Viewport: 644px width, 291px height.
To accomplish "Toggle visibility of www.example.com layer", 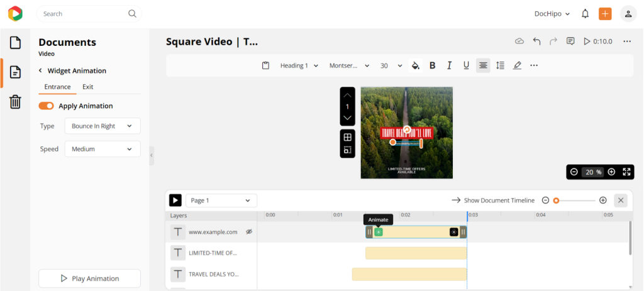I will [248, 232].
